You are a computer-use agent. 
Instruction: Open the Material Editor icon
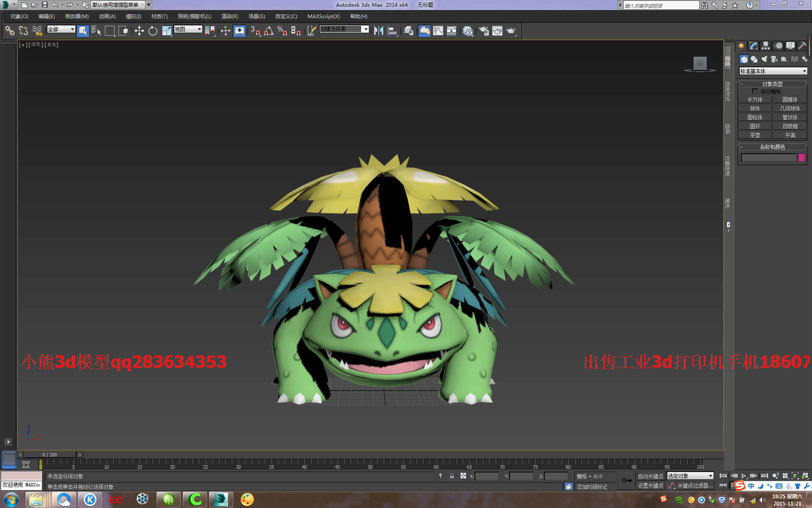click(x=468, y=30)
